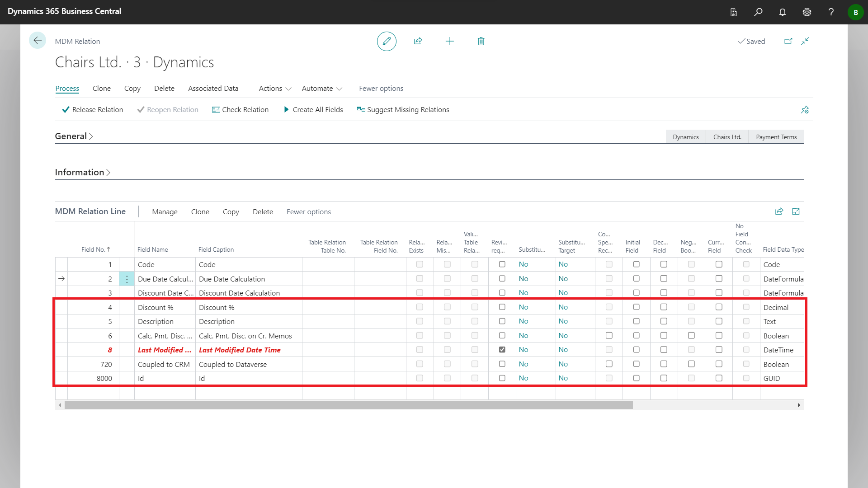Open Substitution Target column header menu
The width and height of the screenshot is (868, 488).
571,246
